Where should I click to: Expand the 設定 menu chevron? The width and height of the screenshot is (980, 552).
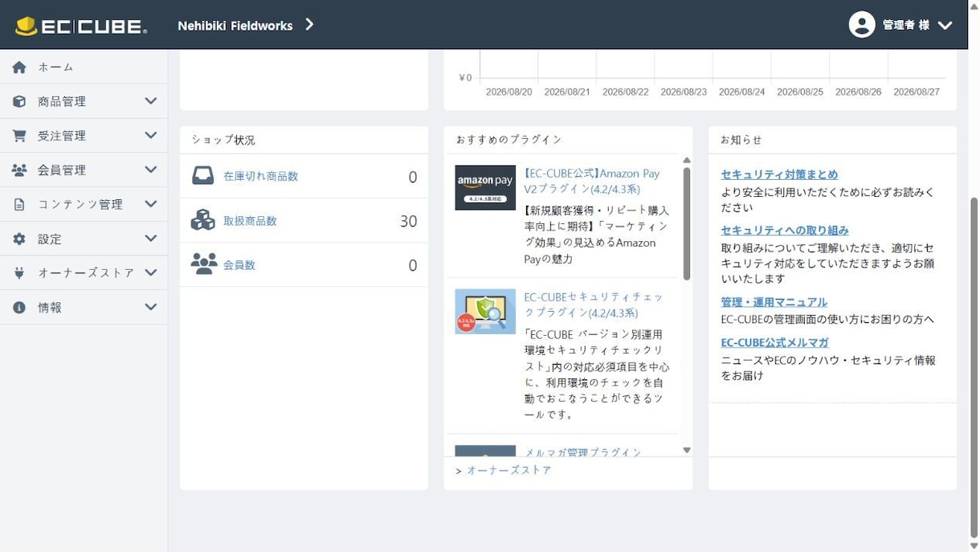coord(150,238)
